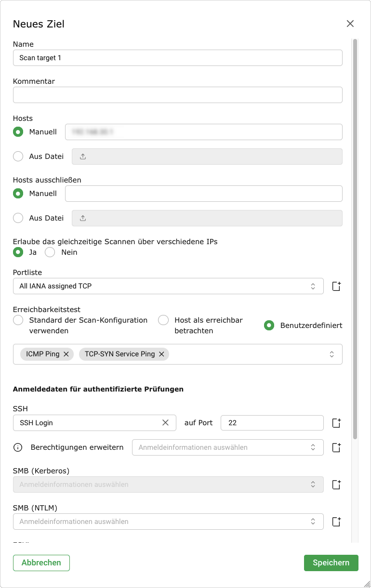The width and height of the screenshot is (371, 588).
Task: Choose Host als erreichbar betrachten option
Action: (x=164, y=320)
